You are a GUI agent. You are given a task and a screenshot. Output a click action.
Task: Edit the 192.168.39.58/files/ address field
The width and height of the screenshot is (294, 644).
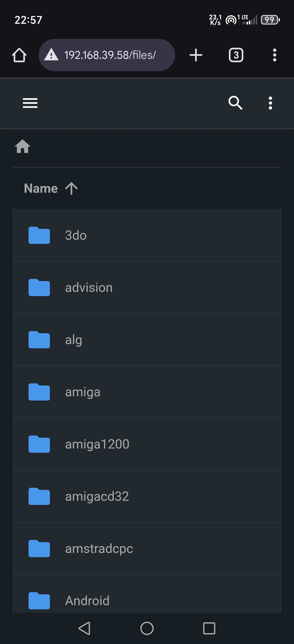click(x=110, y=55)
